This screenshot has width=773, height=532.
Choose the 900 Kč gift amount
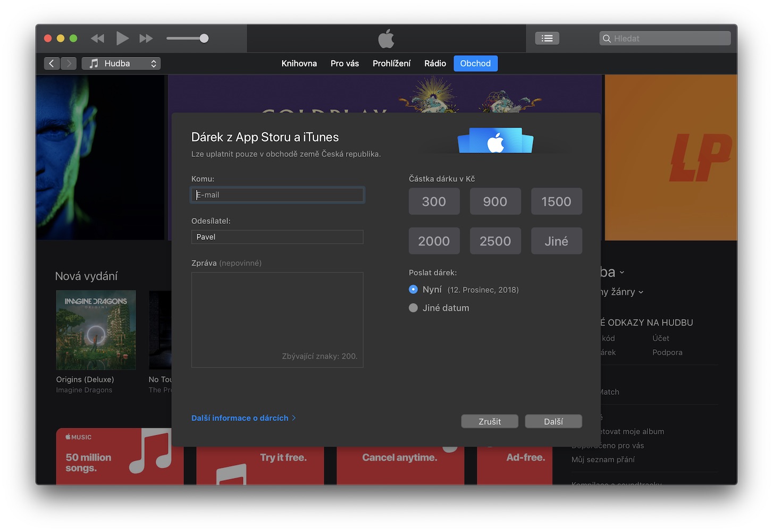(495, 201)
